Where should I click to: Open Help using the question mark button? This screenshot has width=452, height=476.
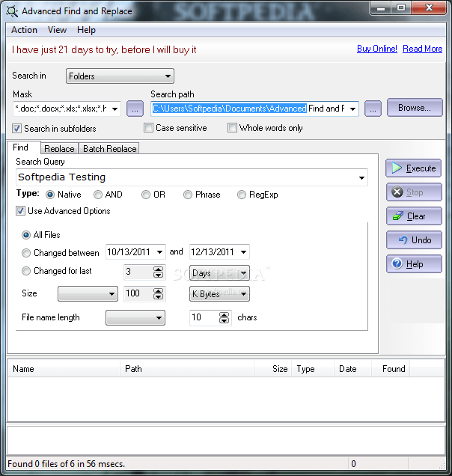click(413, 264)
